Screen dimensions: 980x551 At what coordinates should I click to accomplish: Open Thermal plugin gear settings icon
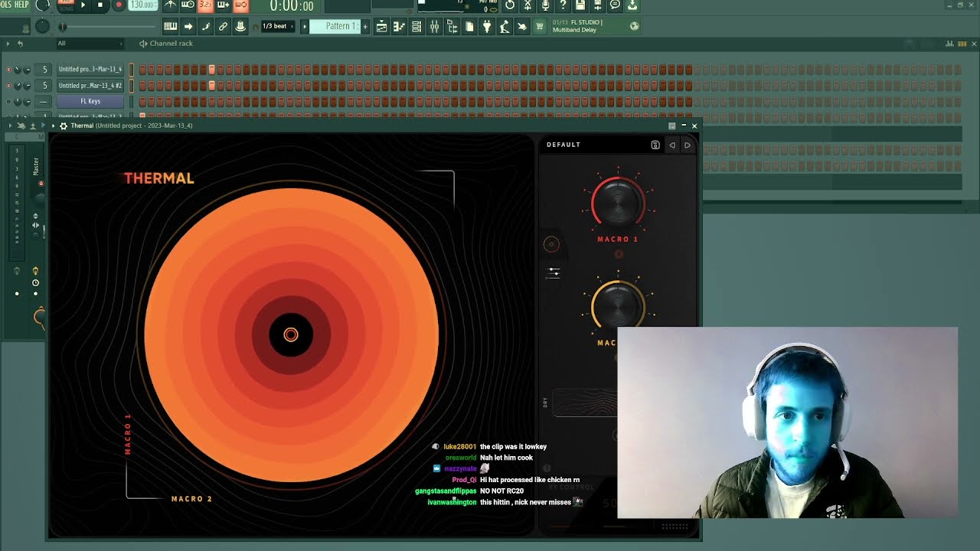pos(64,126)
